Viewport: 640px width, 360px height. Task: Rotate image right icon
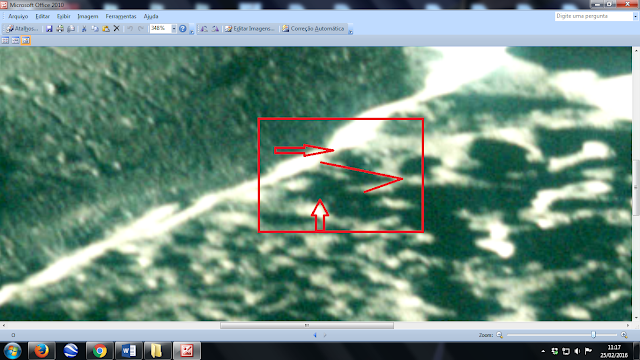click(215, 29)
